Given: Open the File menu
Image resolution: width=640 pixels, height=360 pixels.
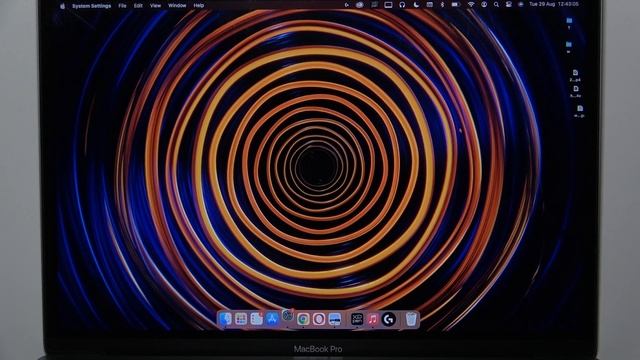Looking at the screenshot, I should click(122, 6).
